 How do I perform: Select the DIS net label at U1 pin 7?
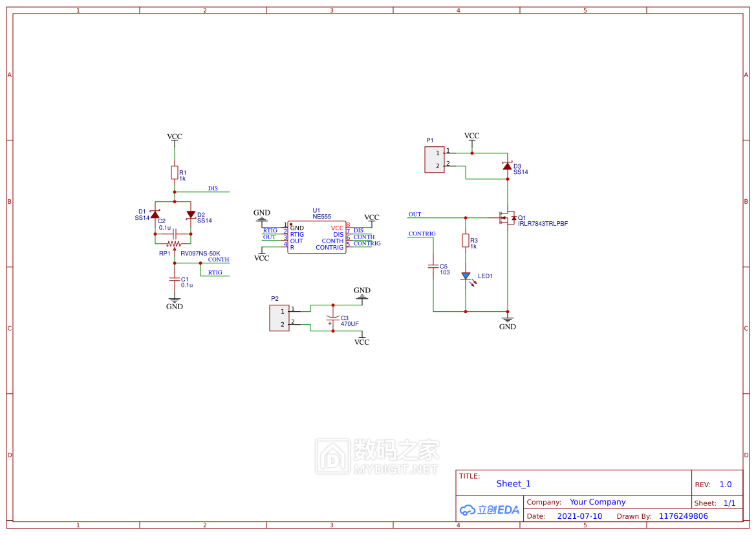click(x=359, y=230)
